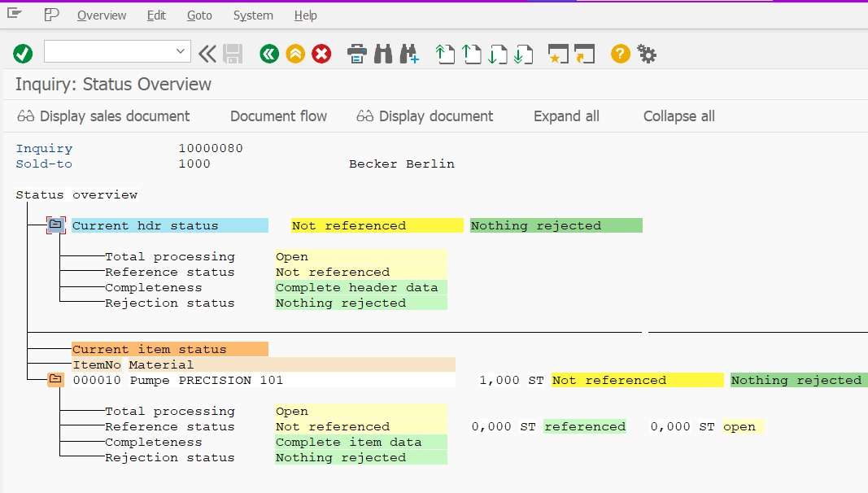868x493 pixels.
Task: Open the System menu
Action: click(252, 15)
